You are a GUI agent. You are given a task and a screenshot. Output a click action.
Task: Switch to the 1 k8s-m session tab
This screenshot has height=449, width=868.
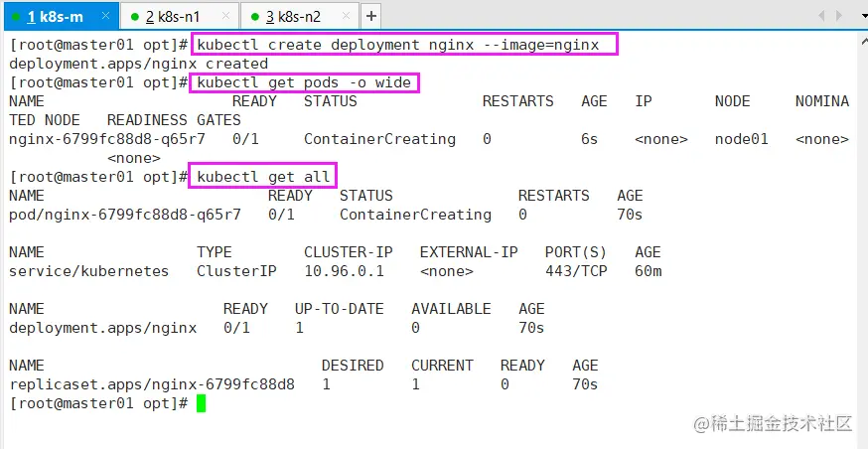(x=61, y=17)
